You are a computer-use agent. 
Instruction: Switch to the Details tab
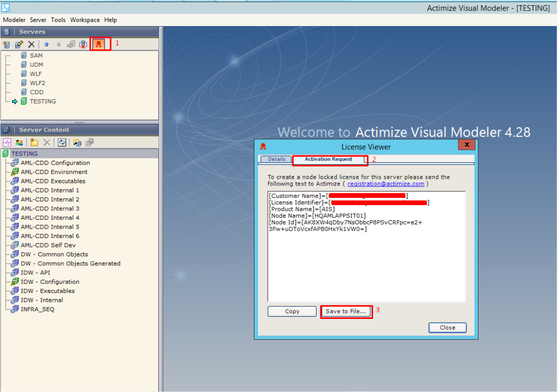[x=276, y=159]
